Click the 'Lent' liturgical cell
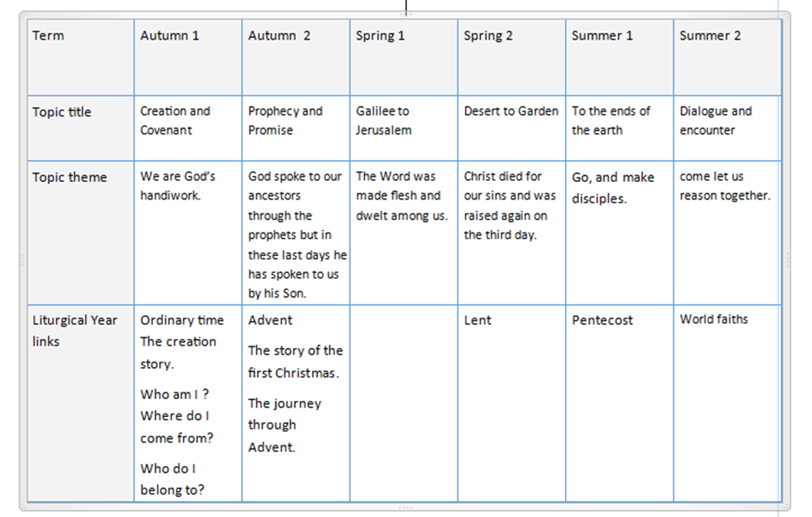The height and width of the screenshot is (517, 812). tap(512, 403)
